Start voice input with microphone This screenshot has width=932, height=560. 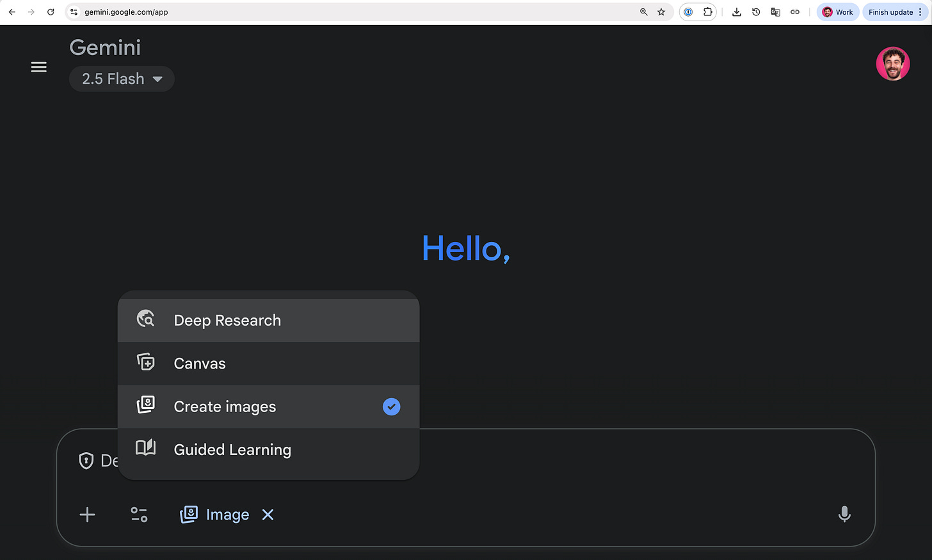(x=844, y=514)
